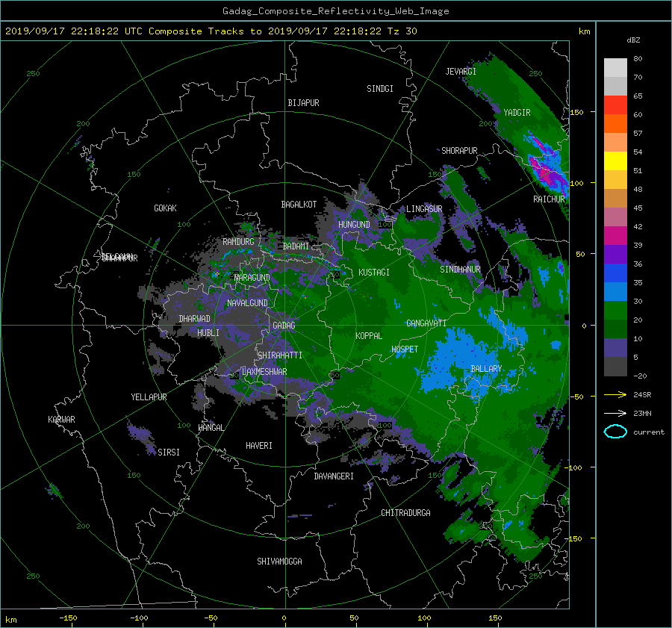Screen dimensions: 672x628
Task: Pick the bright green 30–20 dBZ swatch
Action: click(615, 311)
